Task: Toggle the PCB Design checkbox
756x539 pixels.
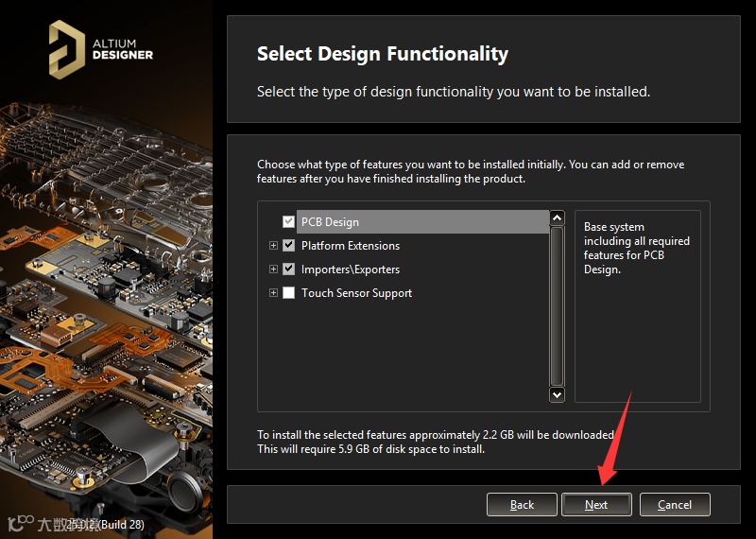Action: (288, 221)
